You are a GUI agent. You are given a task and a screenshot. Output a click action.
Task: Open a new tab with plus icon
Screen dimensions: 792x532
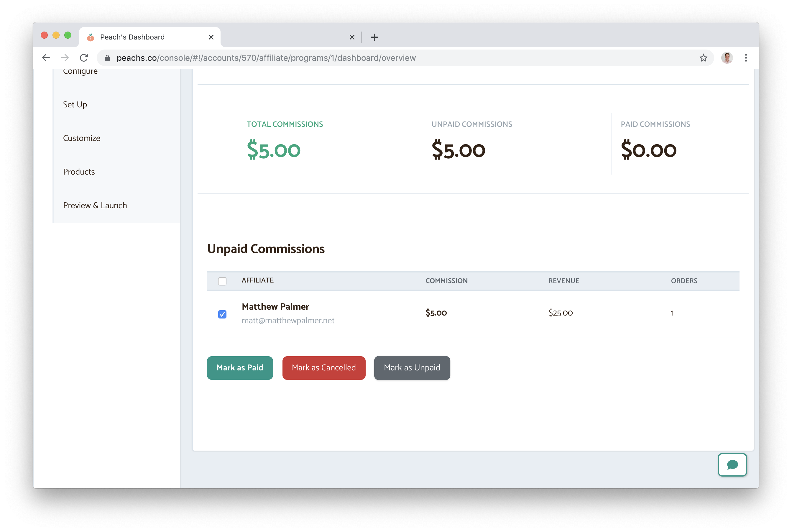pos(374,37)
